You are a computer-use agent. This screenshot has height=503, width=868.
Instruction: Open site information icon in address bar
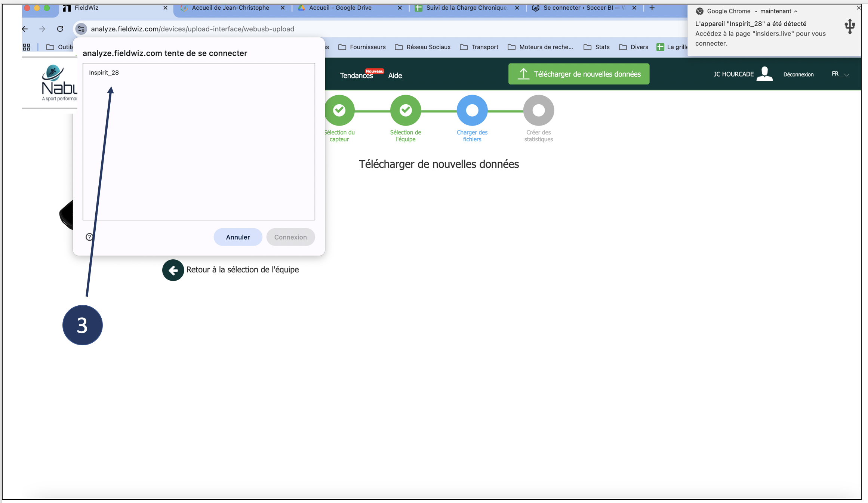[81, 29]
